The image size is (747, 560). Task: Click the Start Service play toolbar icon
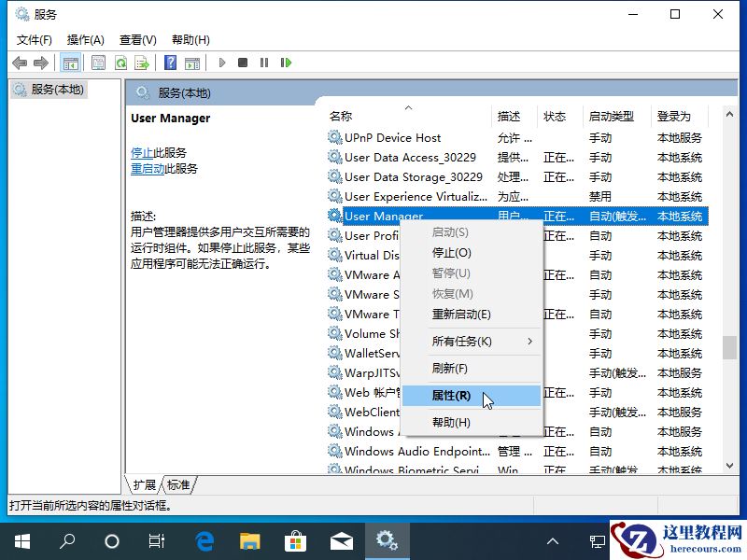[221, 63]
